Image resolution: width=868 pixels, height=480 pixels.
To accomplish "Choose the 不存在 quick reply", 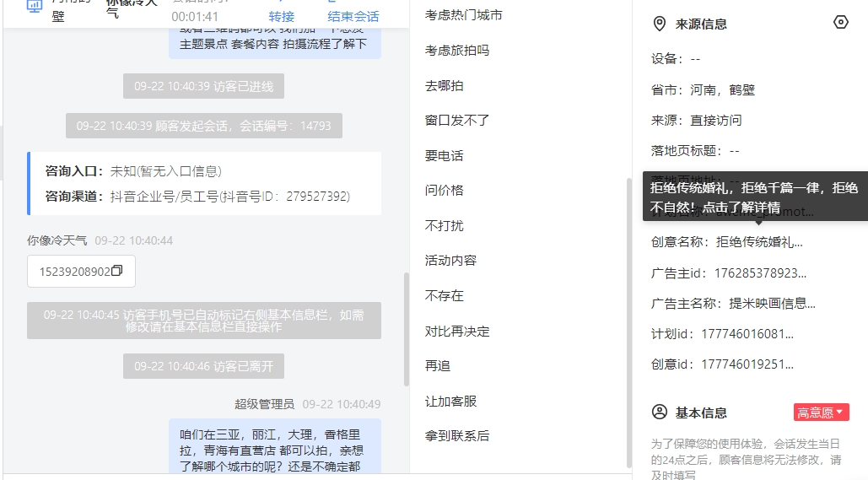I will click(444, 295).
